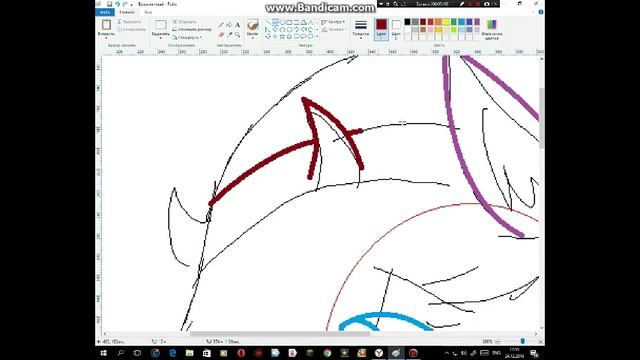640x360 pixels.
Task: Choose the Diamond shape
Action: coord(275,30)
